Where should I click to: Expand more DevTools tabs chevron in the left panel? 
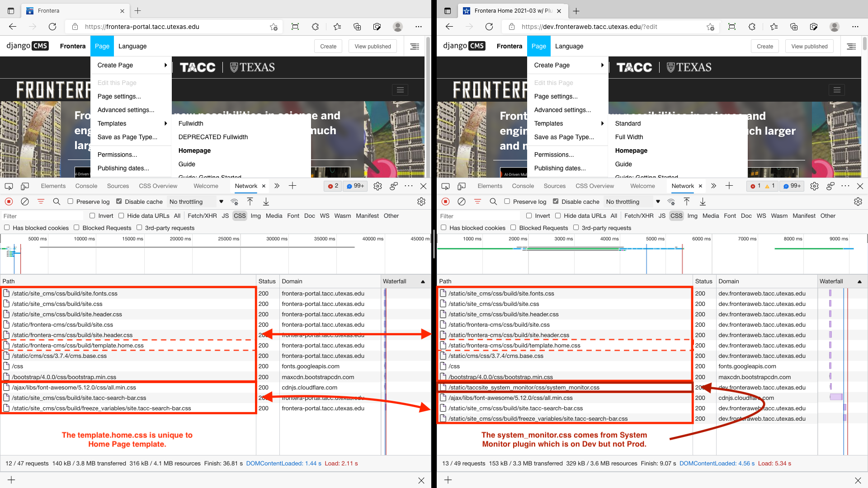277,186
